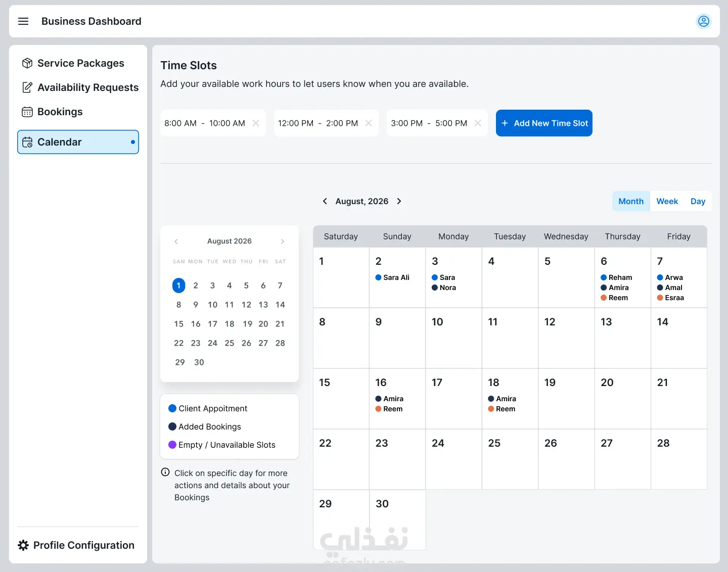Click the Service Packages box icon
Screen dimensions: 728x572
[x=27, y=63]
